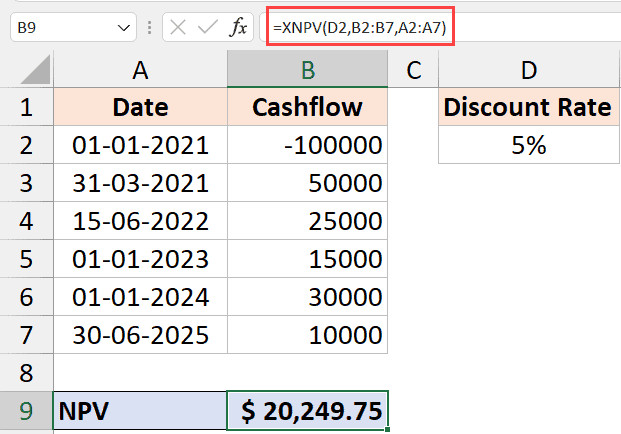Viewport: 621px width, 434px height.
Task: Click the cell containing -100000
Action: pos(307,145)
